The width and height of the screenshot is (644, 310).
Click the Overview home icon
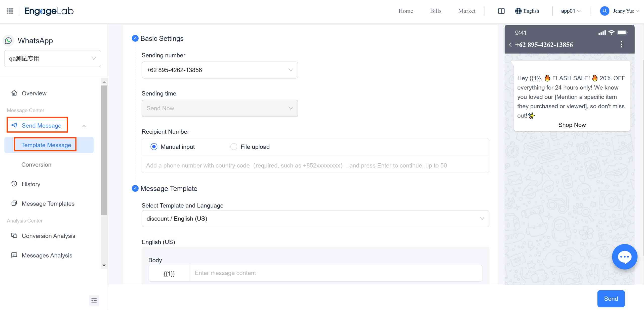pyautogui.click(x=14, y=93)
